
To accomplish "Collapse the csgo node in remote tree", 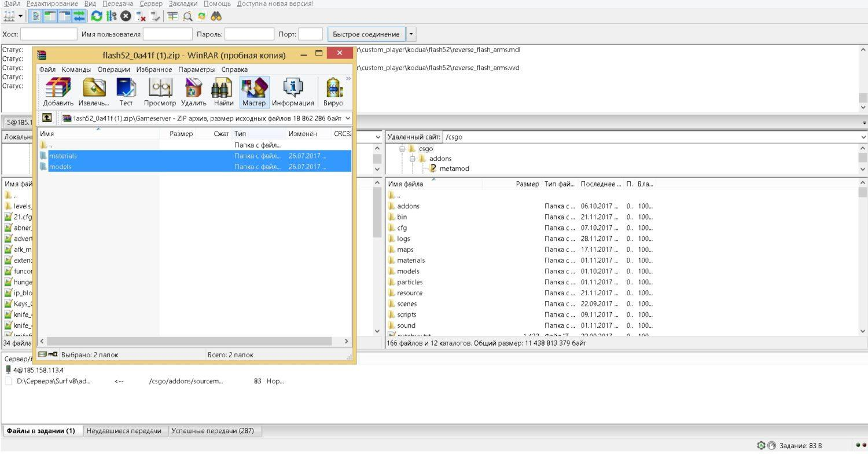I will (x=403, y=149).
